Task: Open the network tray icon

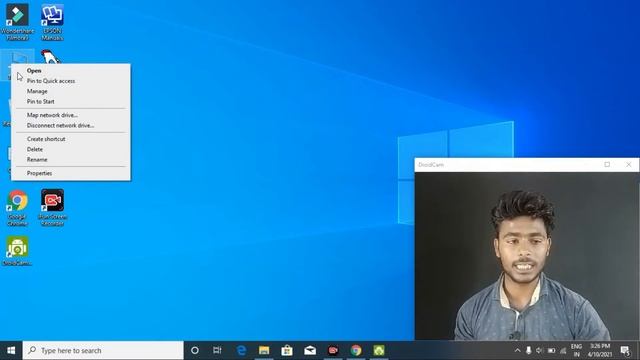Action: tap(563, 350)
